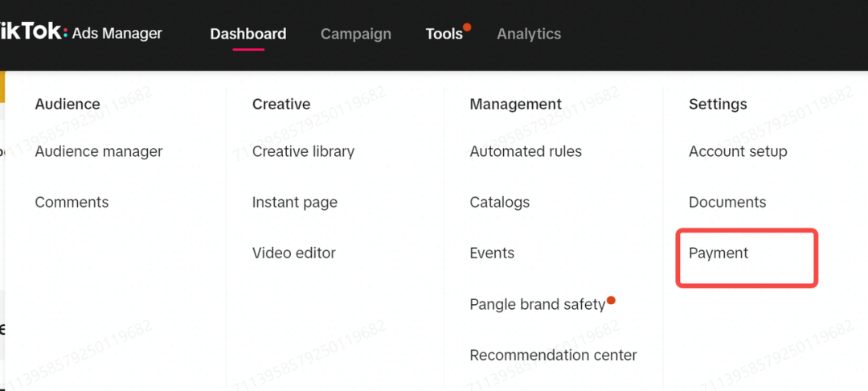Switch to the Dashboard tab
The width and height of the screenshot is (868, 391).
[248, 34]
